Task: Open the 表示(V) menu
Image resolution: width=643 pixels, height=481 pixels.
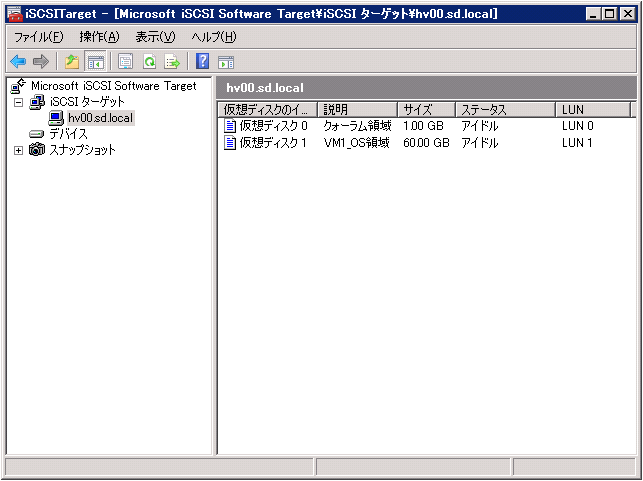Action: tap(155, 37)
